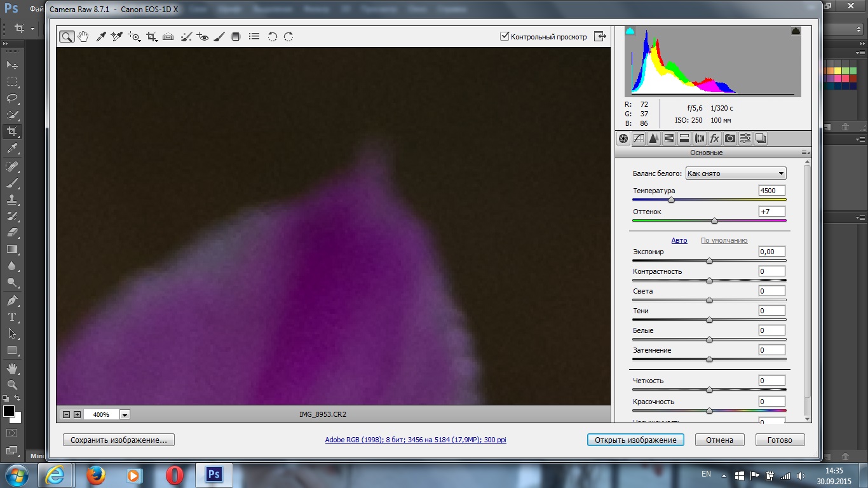Uncheck the Контрольный просмотр checkbox
Screen dimensions: 868x488
pyautogui.click(x=505, y=37)
